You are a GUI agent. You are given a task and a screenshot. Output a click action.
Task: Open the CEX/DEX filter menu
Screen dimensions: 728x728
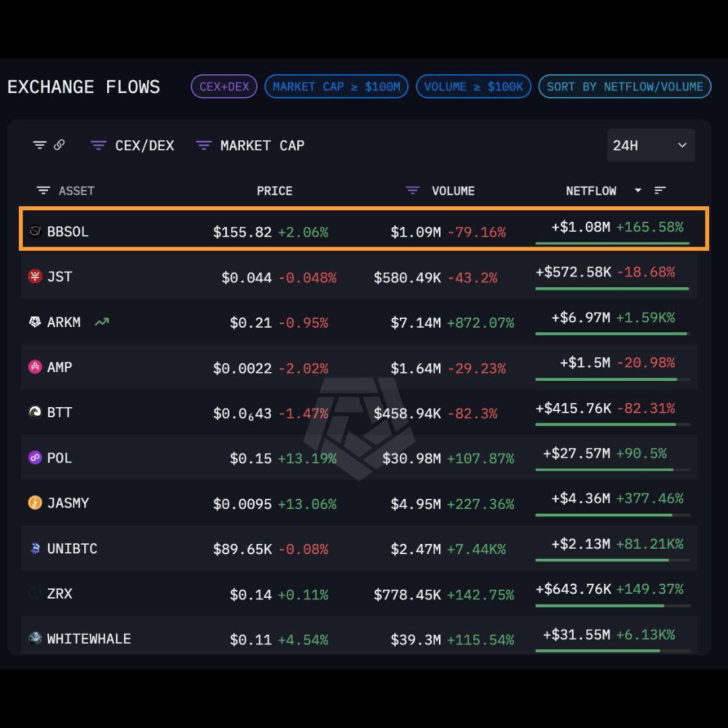[x=132, y=145]
